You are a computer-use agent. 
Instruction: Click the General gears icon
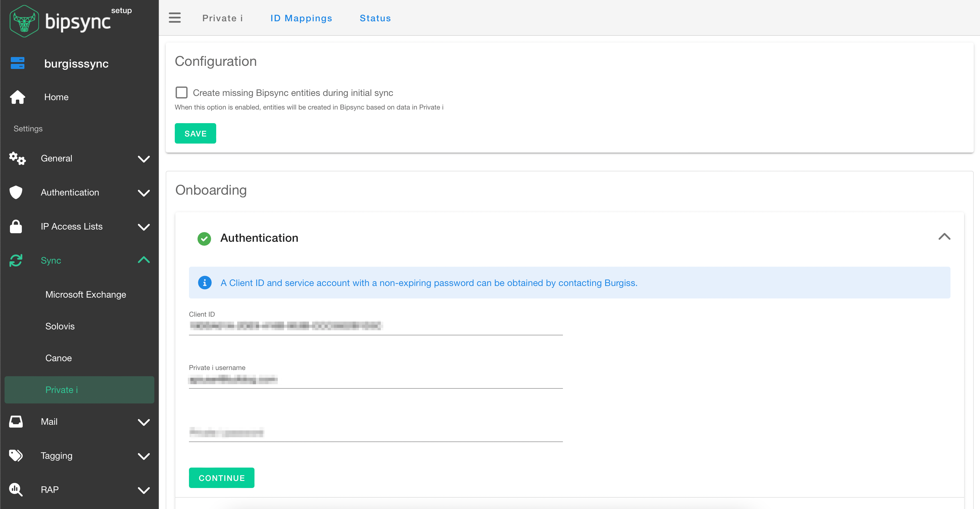click(18, 158)
